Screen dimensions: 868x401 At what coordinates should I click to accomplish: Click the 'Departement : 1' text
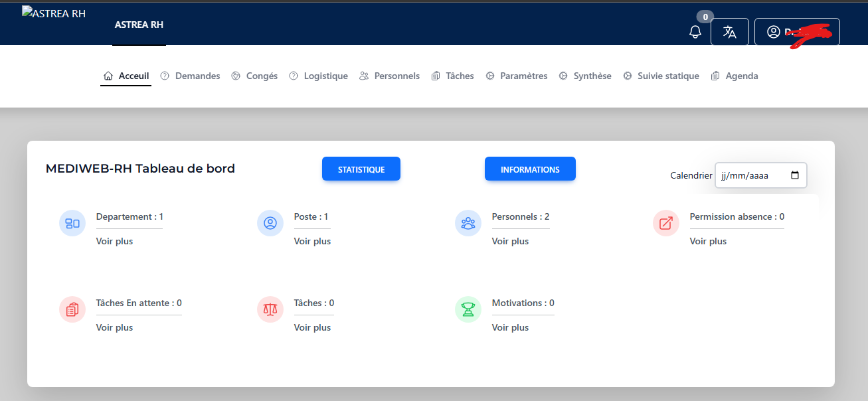point(130,216)
